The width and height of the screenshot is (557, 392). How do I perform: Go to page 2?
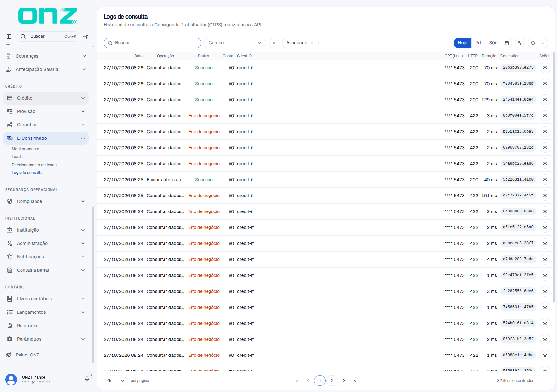(x=332, y=381)
